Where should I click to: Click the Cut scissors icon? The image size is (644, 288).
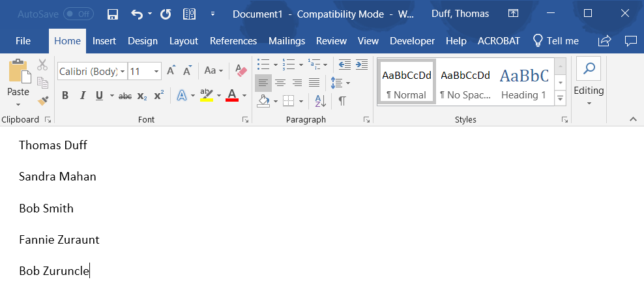[42, 65]
